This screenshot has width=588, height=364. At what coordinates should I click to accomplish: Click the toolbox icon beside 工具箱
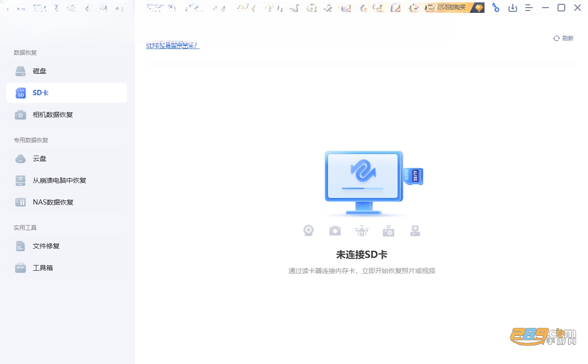click(20, 268)
